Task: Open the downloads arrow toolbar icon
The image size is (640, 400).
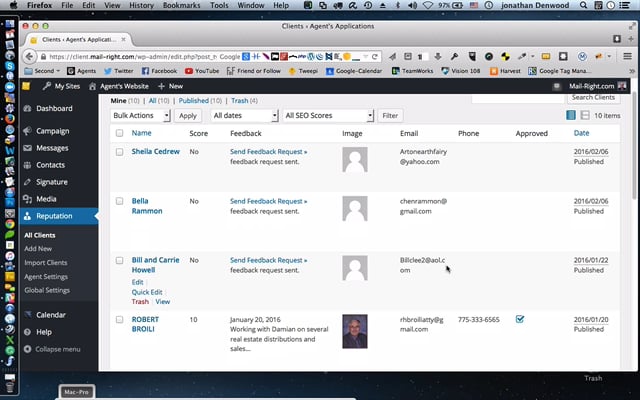Action: coord(438,56)
